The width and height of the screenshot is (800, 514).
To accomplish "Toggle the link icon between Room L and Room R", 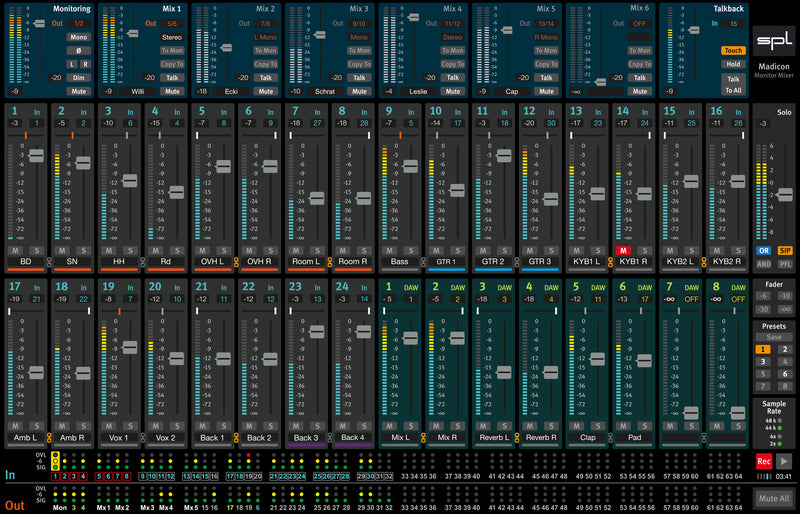I will 330,262.
